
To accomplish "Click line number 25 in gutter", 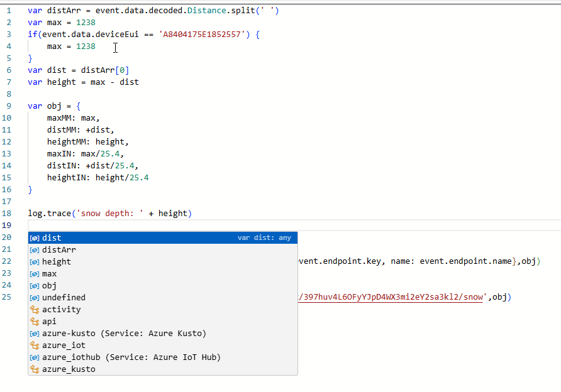I will coord(7,297).
